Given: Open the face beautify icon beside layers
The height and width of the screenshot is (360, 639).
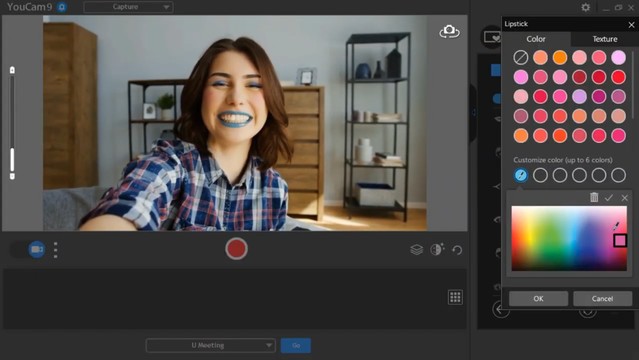Looking at the screenshot, I should (437, 249).
